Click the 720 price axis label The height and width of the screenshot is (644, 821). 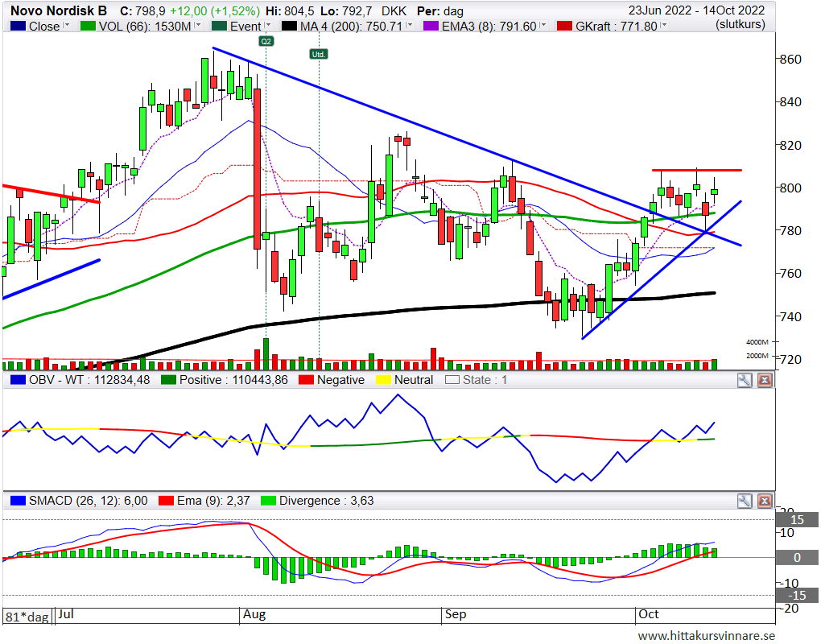790,360
